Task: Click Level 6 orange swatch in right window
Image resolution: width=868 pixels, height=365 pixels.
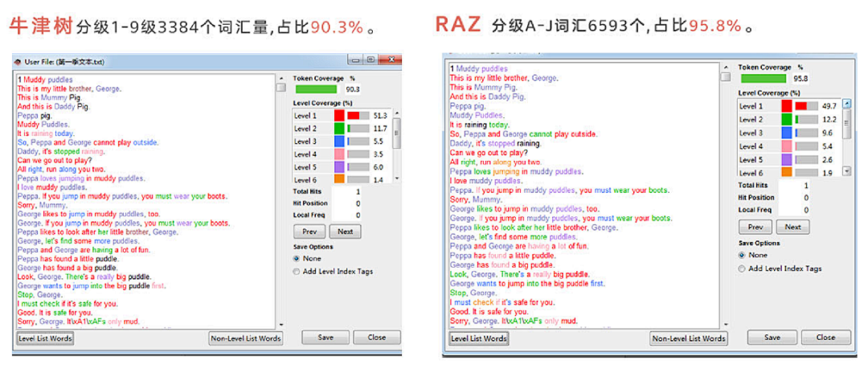Action: tap(787, 172)
